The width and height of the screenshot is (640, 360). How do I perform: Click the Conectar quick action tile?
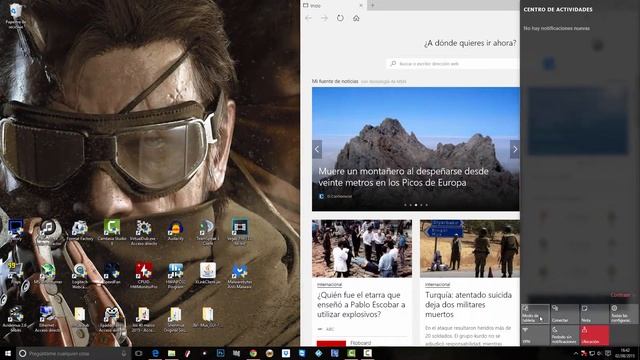(565, 314)
